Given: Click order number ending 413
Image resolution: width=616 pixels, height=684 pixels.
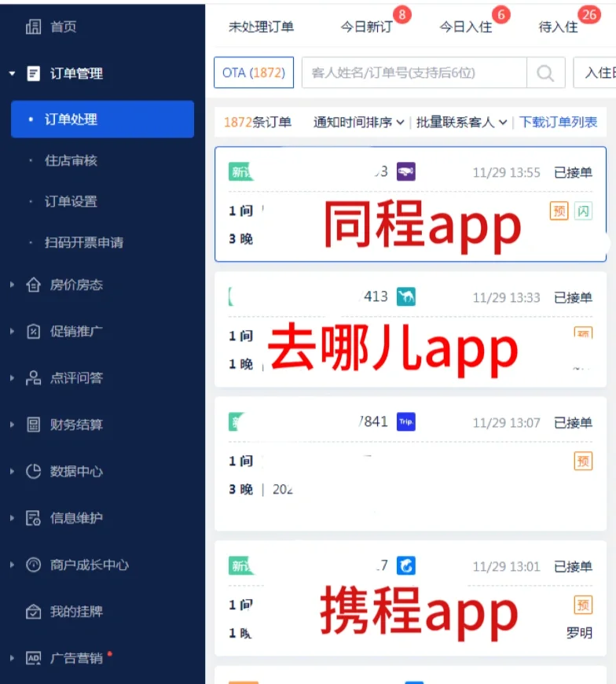Looking at the screenshot, I should pyautogui.click(x=375, y=297).
